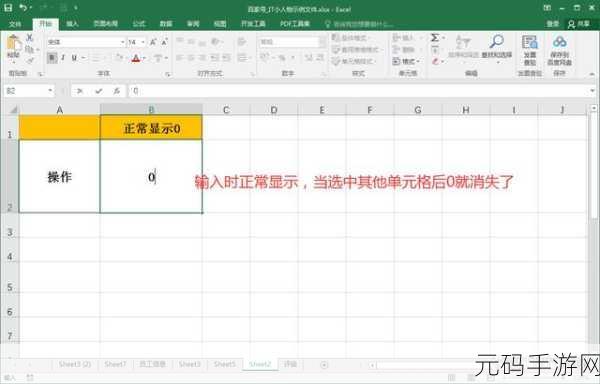Click the Cut scissors icon
The image size is (600, 384).
tap(29, 38)
